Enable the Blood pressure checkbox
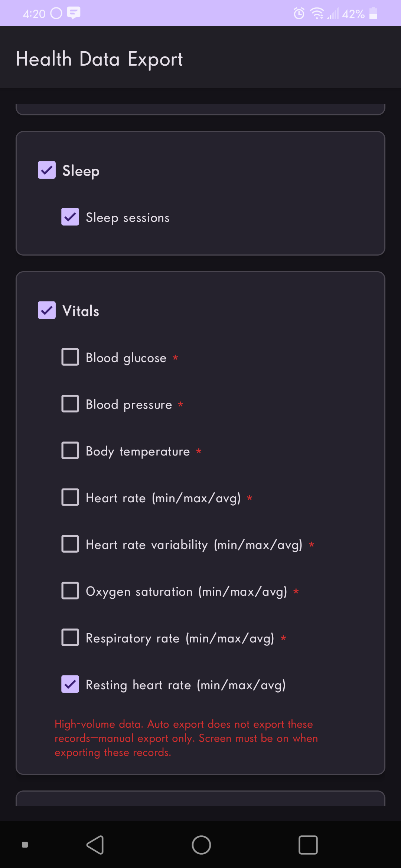This screenshot has height=868, width=401. tap(70, 404)
